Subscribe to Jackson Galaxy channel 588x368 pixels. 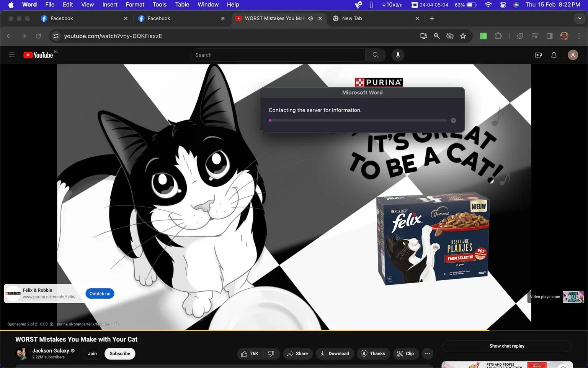tap(120, 353)
